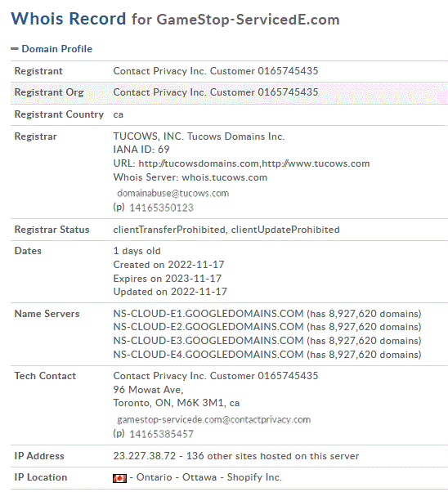Click Tech Contact phone 14165385457

coord(161,434)
